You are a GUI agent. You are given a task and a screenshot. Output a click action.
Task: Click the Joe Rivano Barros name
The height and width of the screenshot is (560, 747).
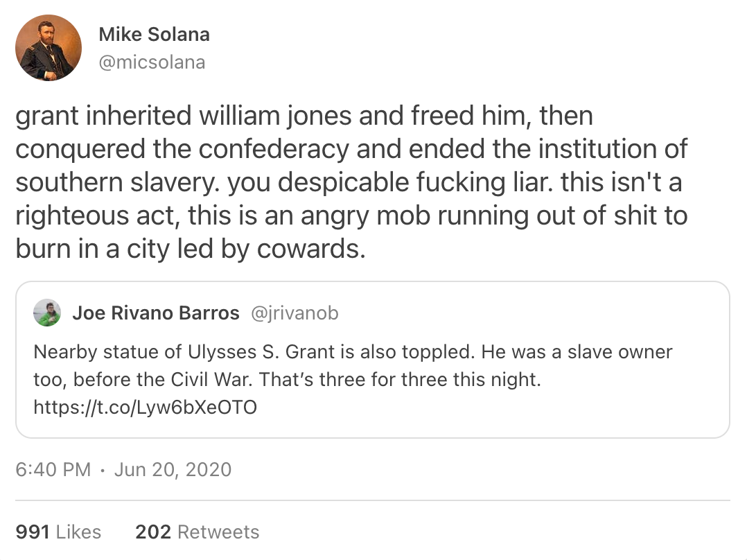(x=156, y=313)
